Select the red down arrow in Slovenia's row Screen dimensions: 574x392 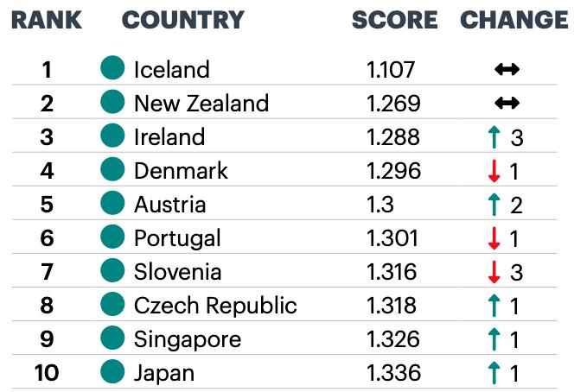[494, 272]
